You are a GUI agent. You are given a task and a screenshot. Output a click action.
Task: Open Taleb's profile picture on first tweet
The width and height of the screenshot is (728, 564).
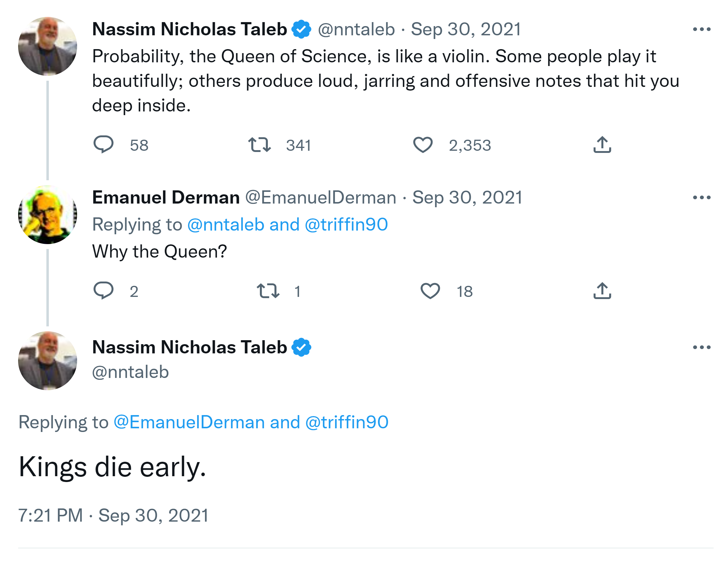48,46
